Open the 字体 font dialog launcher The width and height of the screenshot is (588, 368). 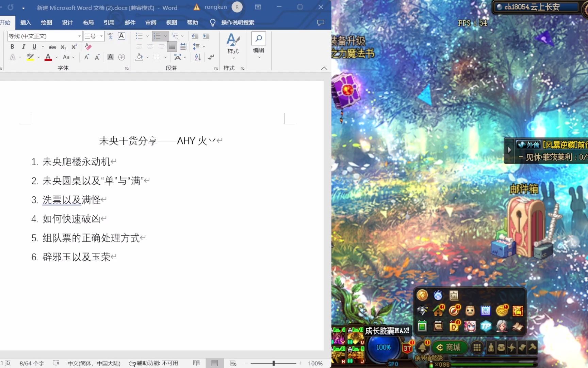click(x=127, y=68)
